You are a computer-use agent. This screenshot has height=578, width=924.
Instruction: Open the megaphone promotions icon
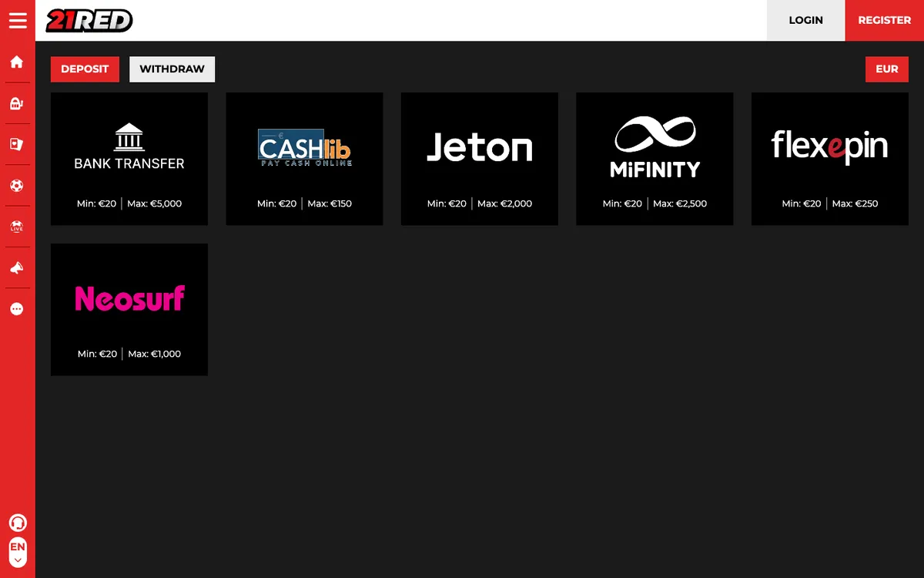click(17, 267)
